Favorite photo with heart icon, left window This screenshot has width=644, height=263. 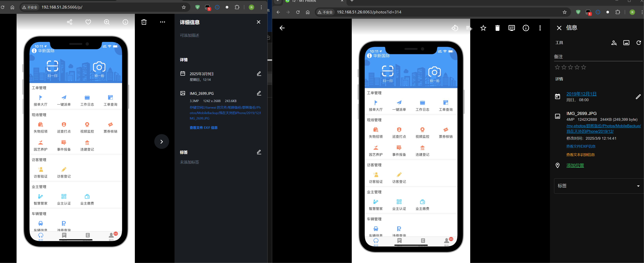click(x=88, y=22)
